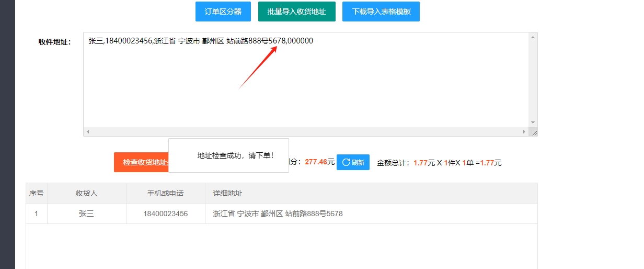Download template via 下载导入表格模板

click(381, 12)
